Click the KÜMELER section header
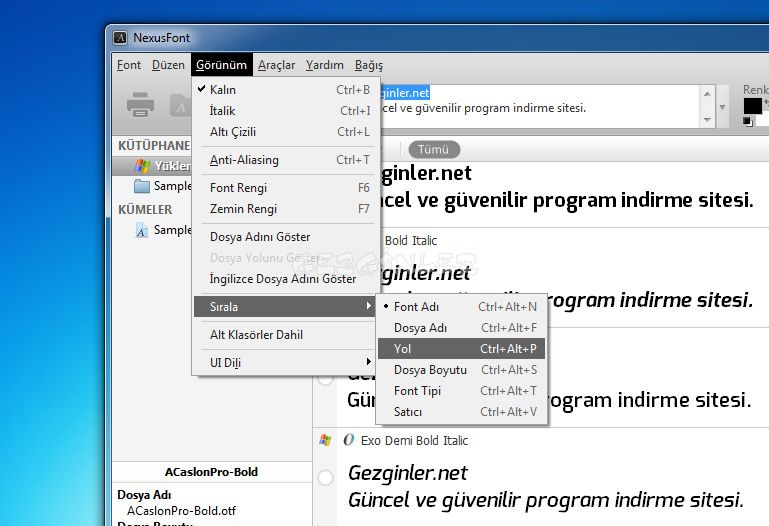 pyautogui.click(x=145, y=210)
